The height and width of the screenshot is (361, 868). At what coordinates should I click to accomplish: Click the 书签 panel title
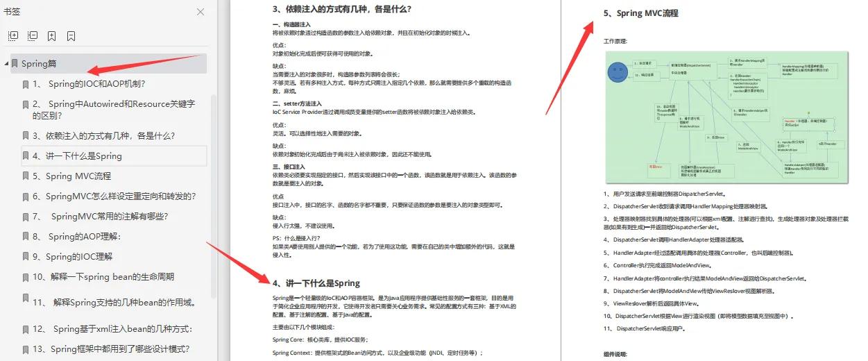[x=12, y=12]
